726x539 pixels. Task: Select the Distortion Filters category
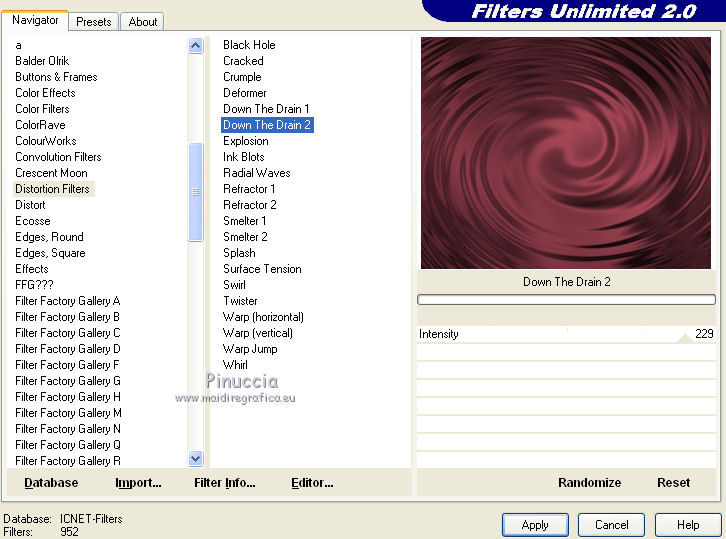pyautogui.click(x=54, y=189)
